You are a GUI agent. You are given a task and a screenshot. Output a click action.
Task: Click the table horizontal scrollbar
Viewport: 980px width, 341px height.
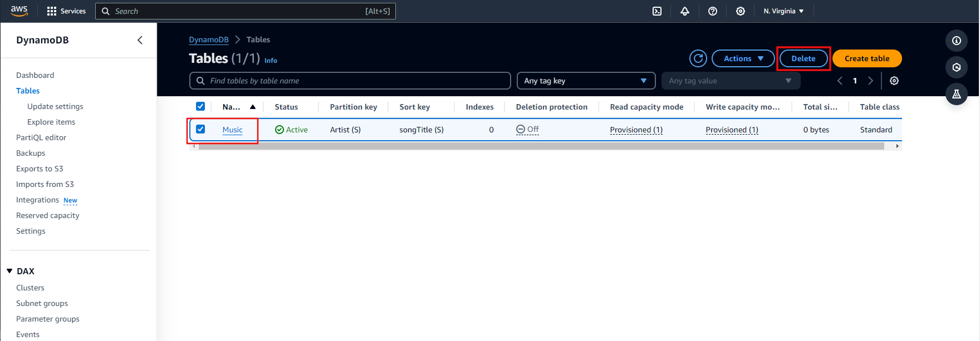click(x=541, y=146)
